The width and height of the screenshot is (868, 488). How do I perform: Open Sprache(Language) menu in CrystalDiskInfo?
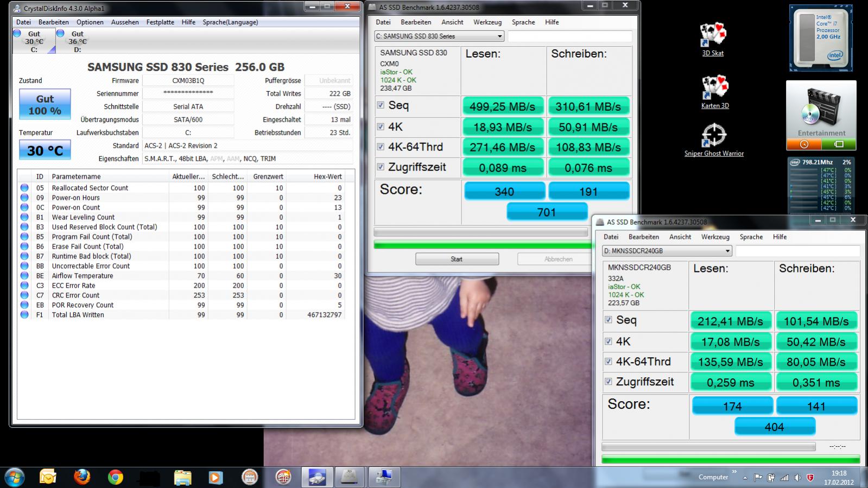(x=230, y=22)
